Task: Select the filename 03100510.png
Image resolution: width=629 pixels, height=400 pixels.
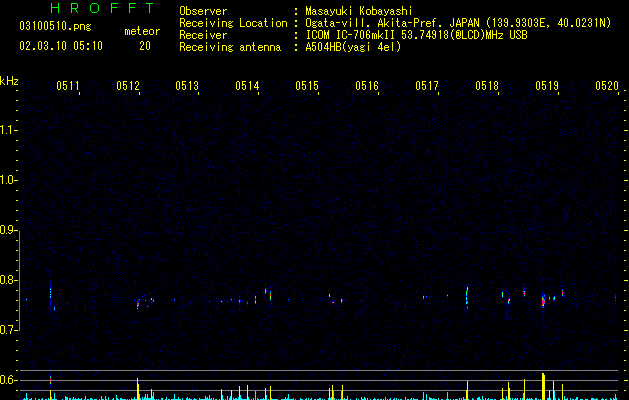Action: pyautogui.click(x=55, y=26)
